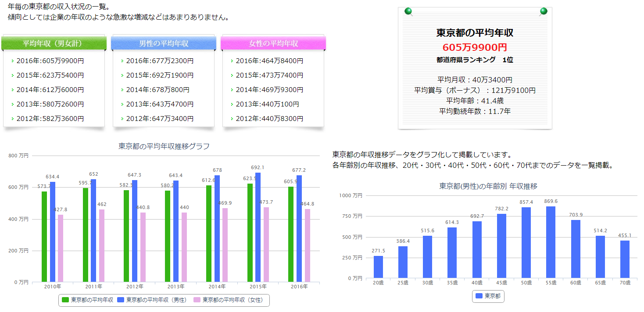Toggle the 東京都の平均年収（男性） legend item
This screenshot has height=312, width=644.
click(152, 300)
